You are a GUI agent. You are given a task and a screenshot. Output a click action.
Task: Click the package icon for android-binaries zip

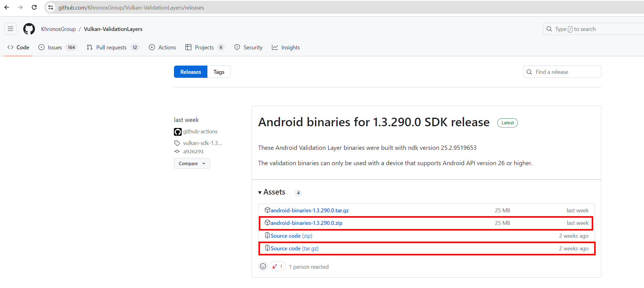pyautogui.click(x=267, y=222)
